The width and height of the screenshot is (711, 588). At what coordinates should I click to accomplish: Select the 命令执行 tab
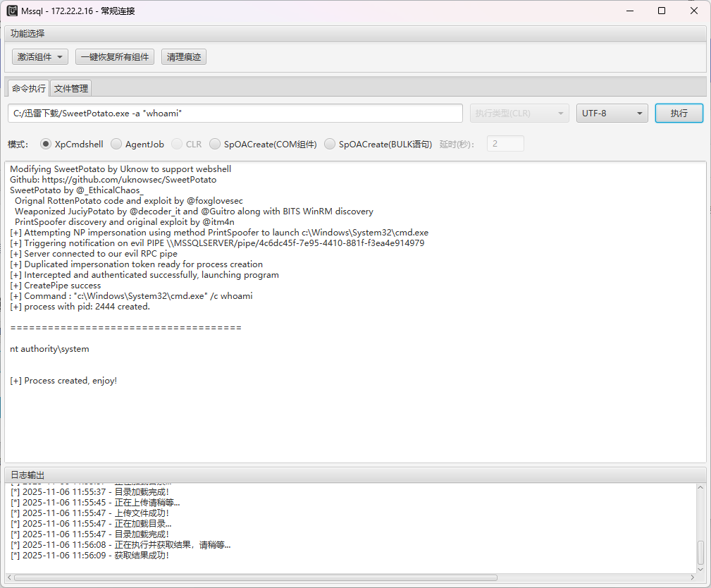[x=29, y=88]
